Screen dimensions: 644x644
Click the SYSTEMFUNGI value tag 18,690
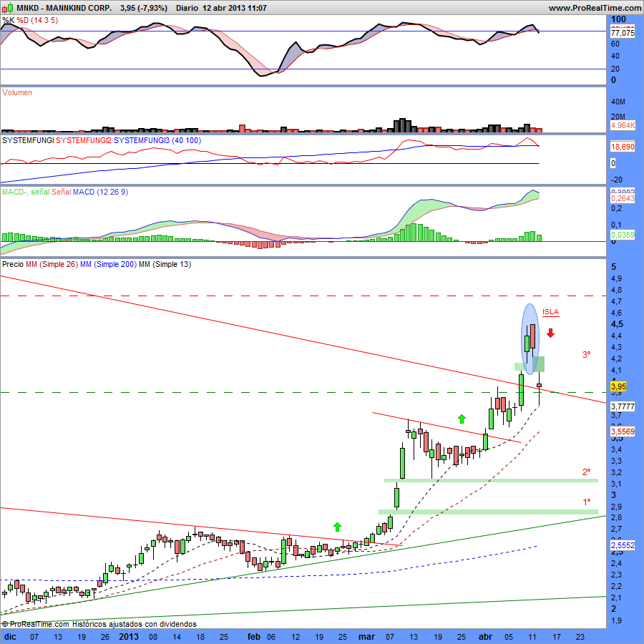point(623,147)
